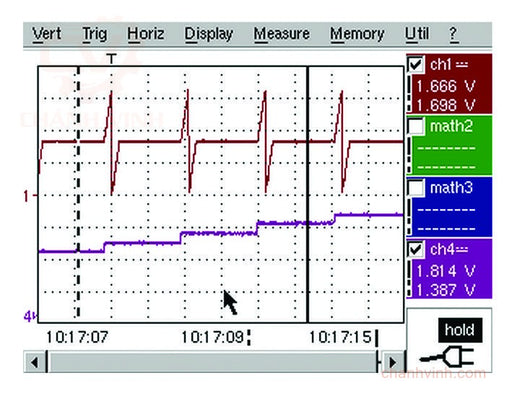Click the solid vertical cursor line
Viewport: 512px width, 396px height.
point(307,194)
